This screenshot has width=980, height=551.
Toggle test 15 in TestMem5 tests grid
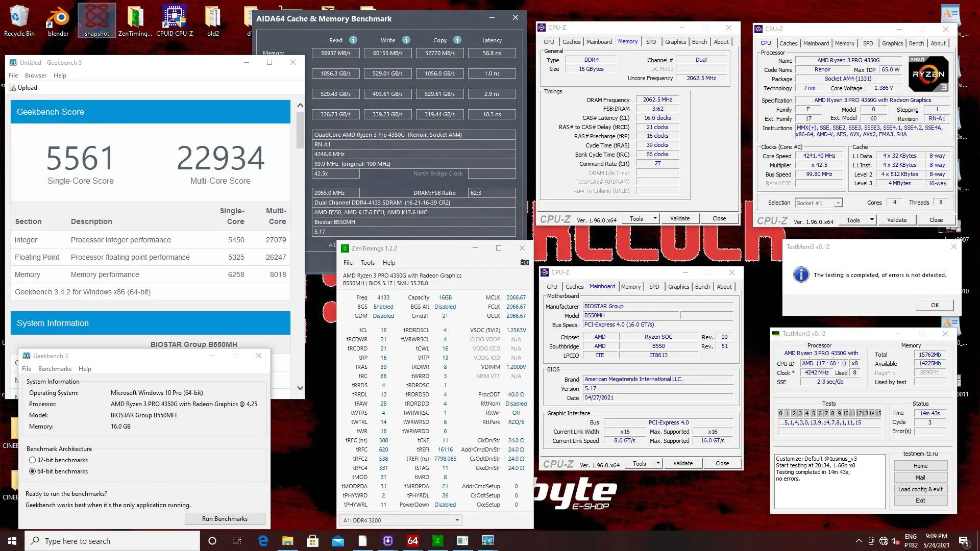878,413
